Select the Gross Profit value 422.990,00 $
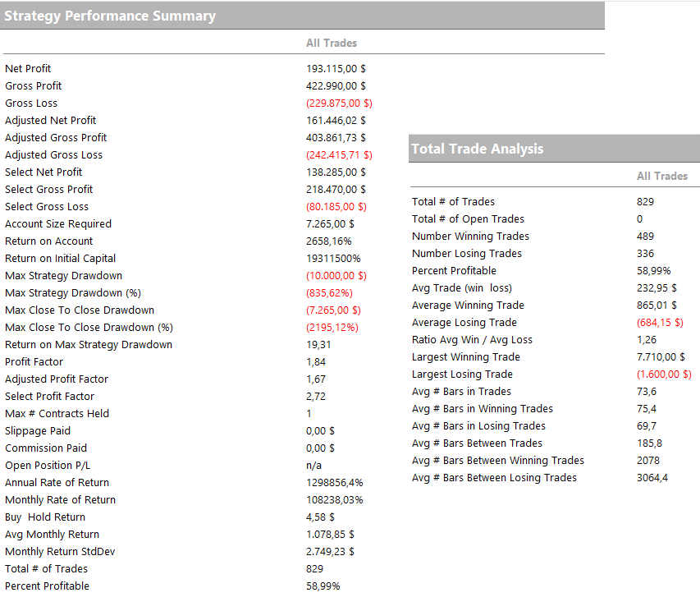This screenshot has width=700, height=611. point(336,86)
